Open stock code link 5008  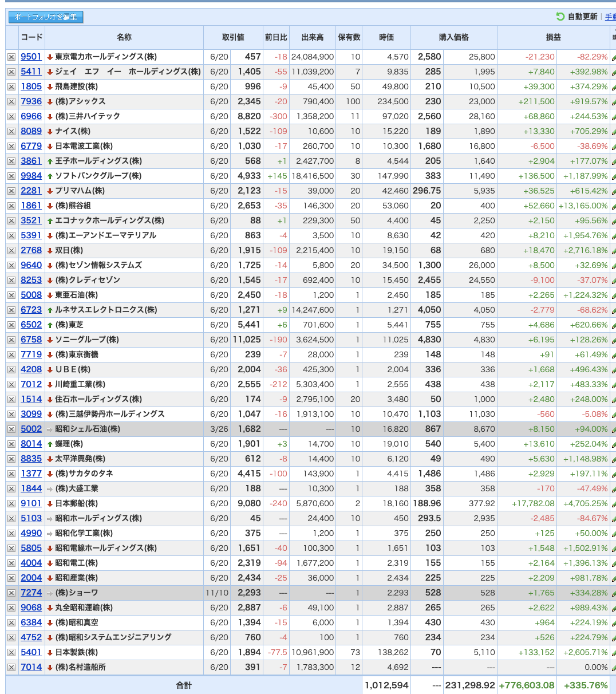point(31,295)
